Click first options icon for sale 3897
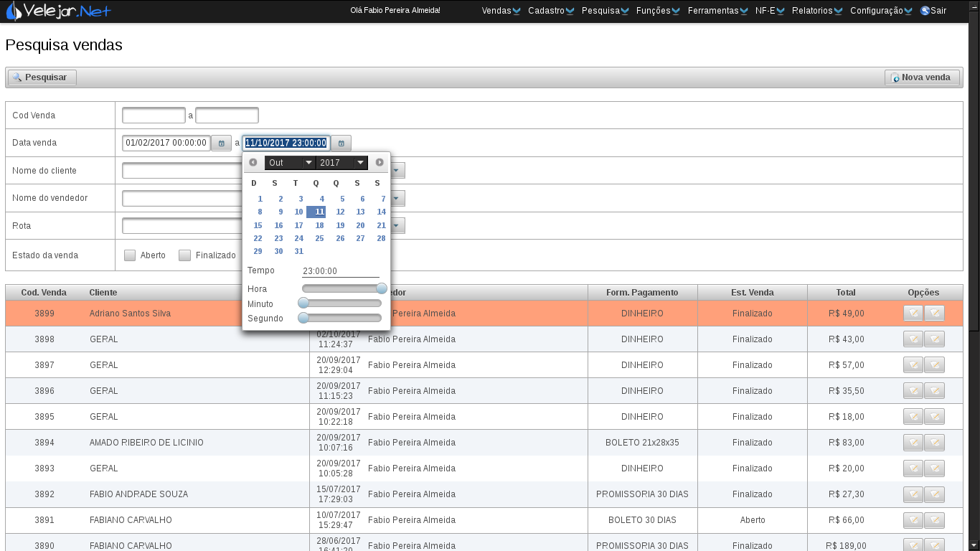 [913, 365]
